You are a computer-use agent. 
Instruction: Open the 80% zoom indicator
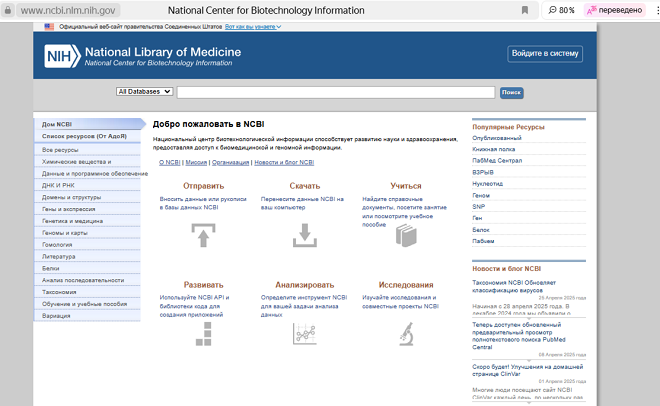pyautogui.click(x=562, y=10)
